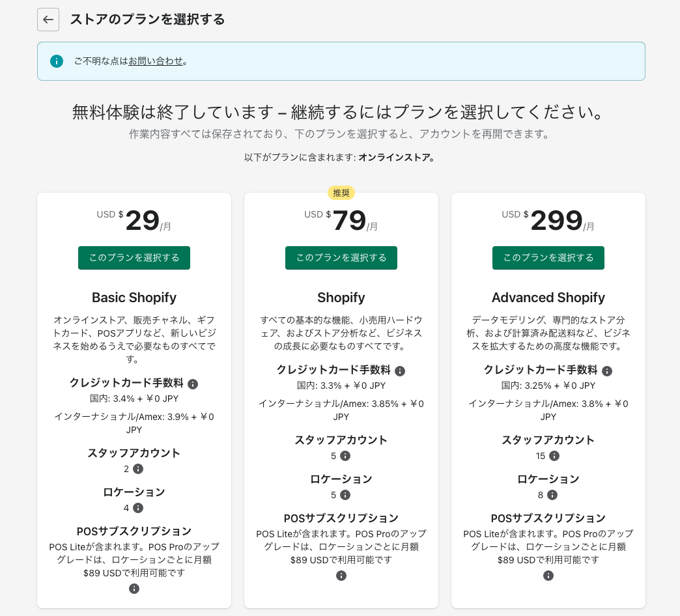Show Basic Shopify credit card fee info
680x616 pixels.
(x=193, y=384)
